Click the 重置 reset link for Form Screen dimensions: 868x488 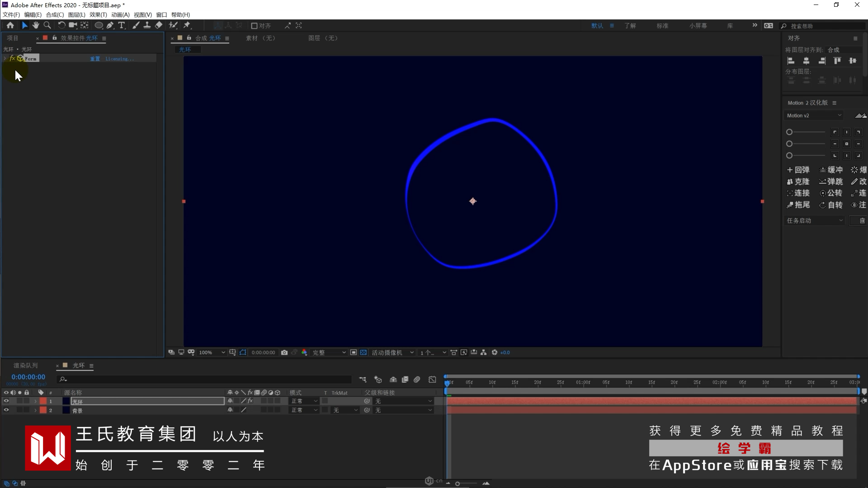pyautogui.click(x=94, y=59)
